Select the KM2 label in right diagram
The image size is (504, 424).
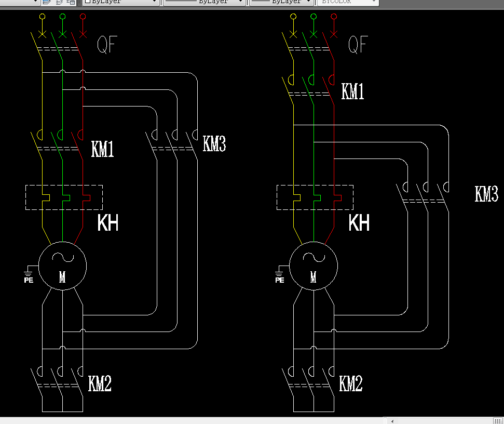351,384
